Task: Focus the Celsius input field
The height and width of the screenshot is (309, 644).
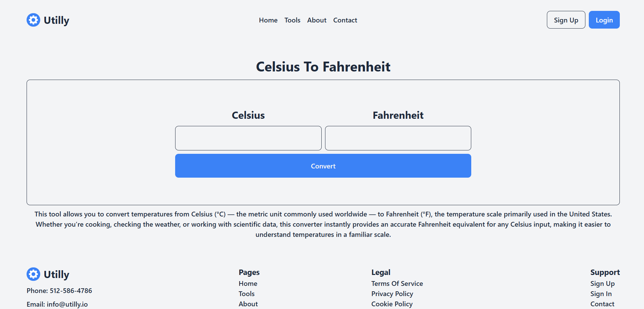Action: tap(248, 138)
